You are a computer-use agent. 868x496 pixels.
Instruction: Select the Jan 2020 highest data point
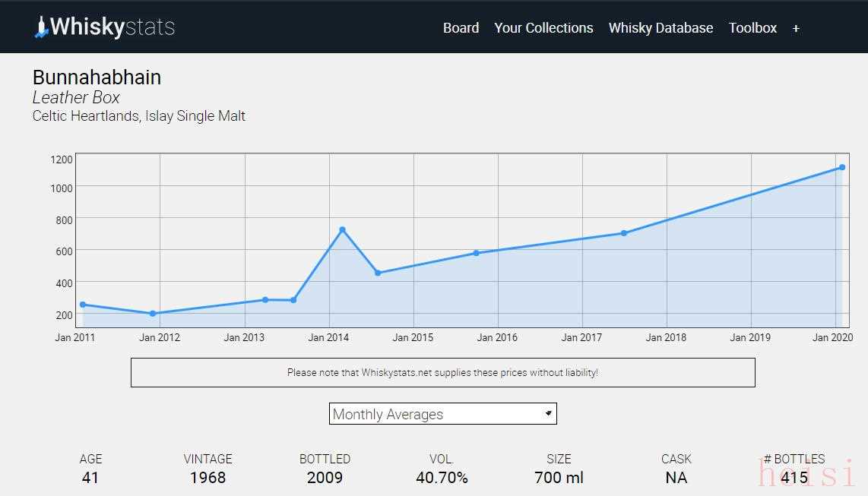pos(842,167)
